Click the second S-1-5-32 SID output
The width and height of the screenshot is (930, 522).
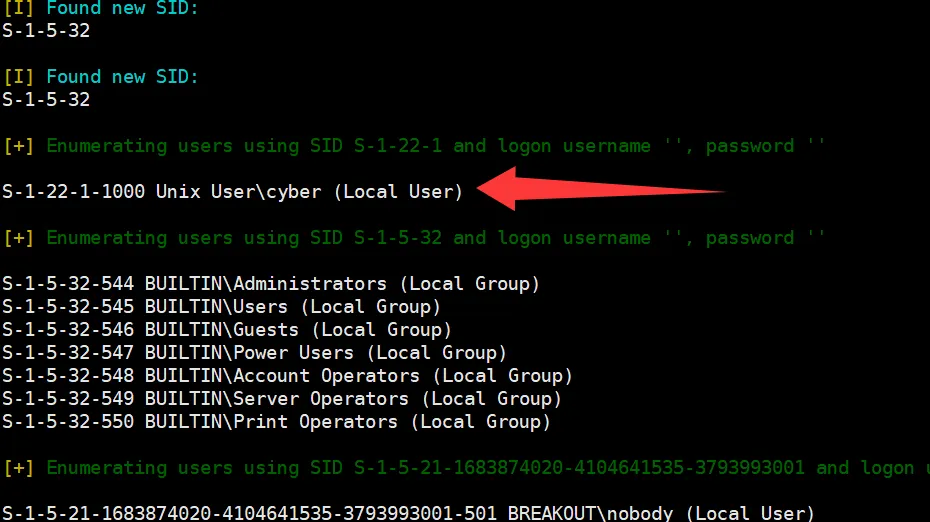point(46,100)
